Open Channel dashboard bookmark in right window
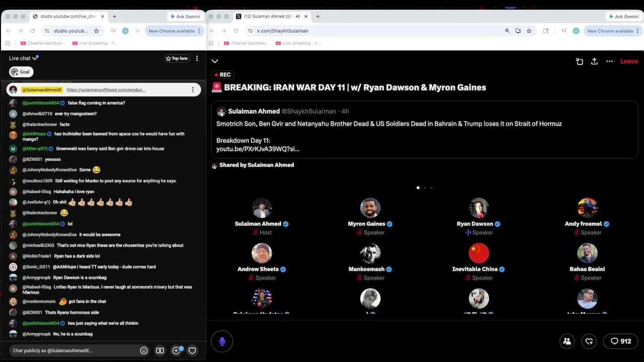Screen dimensions: 644x362 (x=246, y=43)
